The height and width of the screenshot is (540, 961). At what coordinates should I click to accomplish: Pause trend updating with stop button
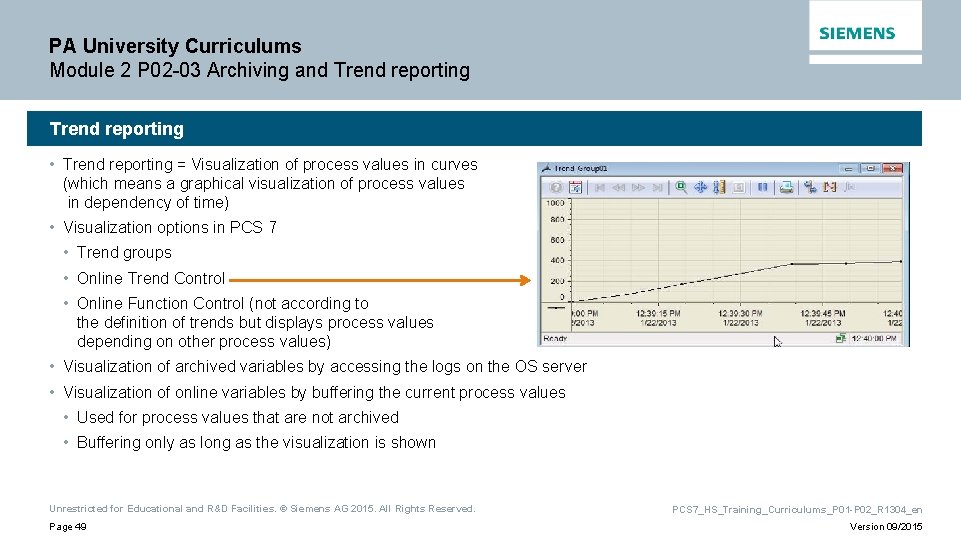point(762,188)
